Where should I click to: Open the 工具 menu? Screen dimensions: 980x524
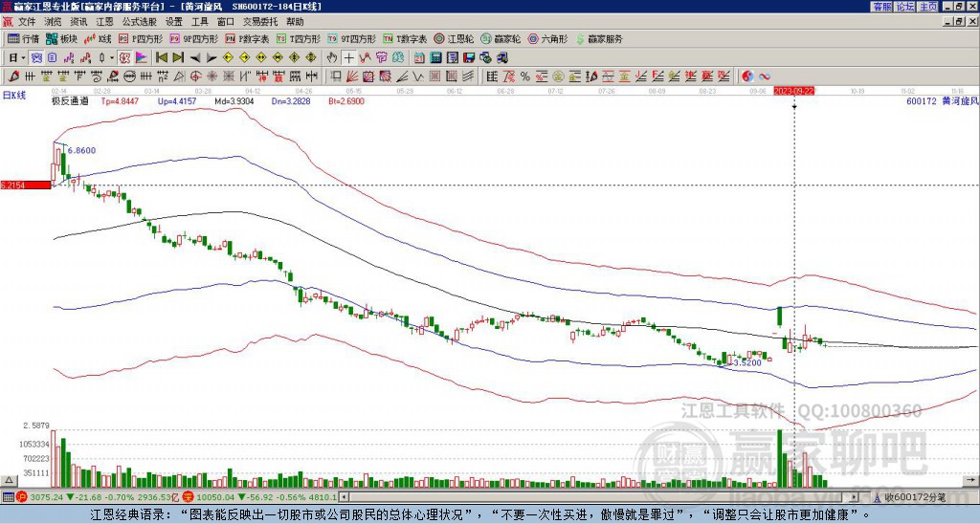(x=199, y=22)
